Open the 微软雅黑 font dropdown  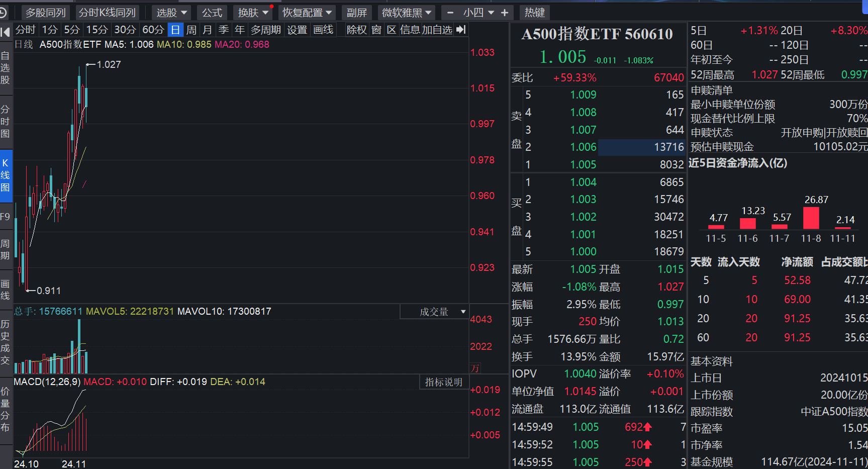(x=407, y=13)
